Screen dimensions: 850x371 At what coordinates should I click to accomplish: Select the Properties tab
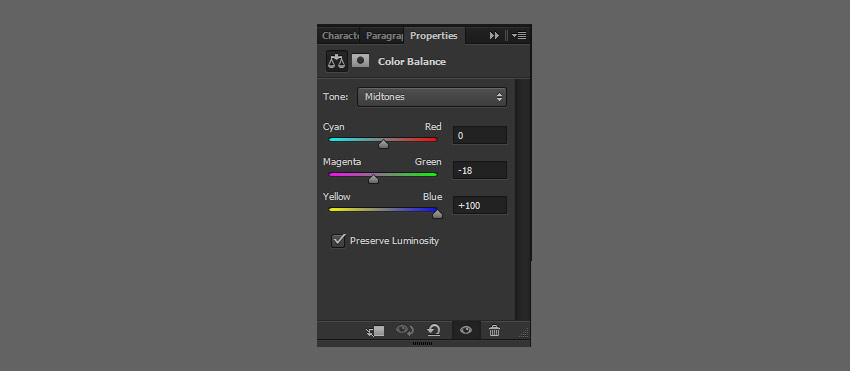434,36
